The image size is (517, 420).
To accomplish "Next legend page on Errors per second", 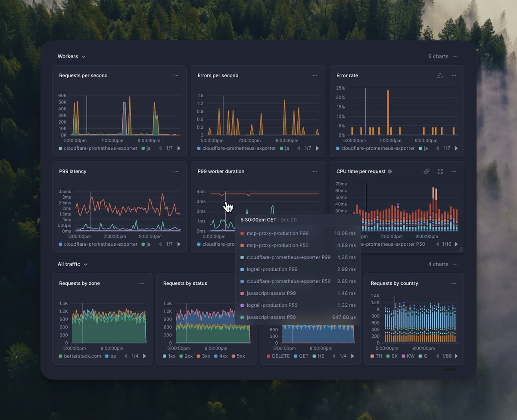I will 318,148.
